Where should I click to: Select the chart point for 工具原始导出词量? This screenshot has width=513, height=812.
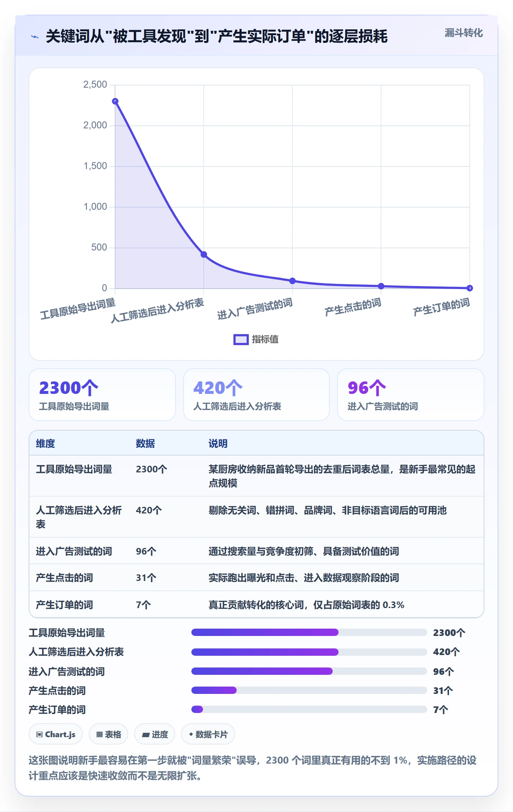point(115,101)
